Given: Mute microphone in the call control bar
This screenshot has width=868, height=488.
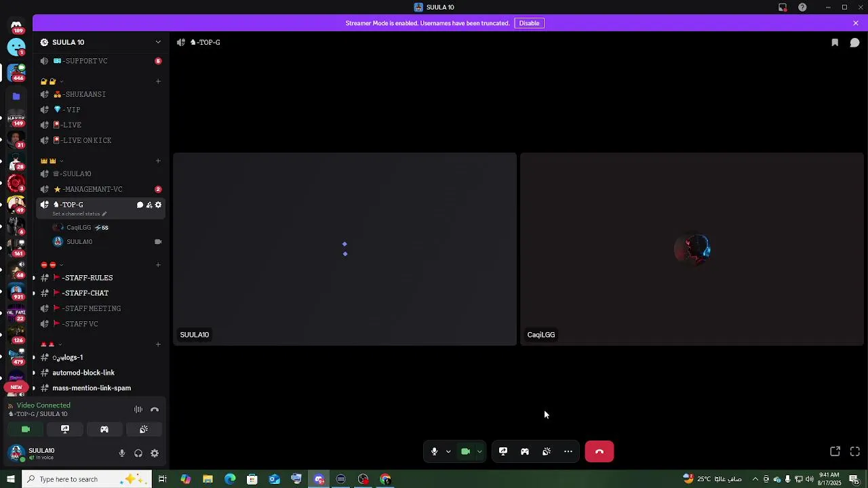Looking at the screenshot, I should [435, 451].
